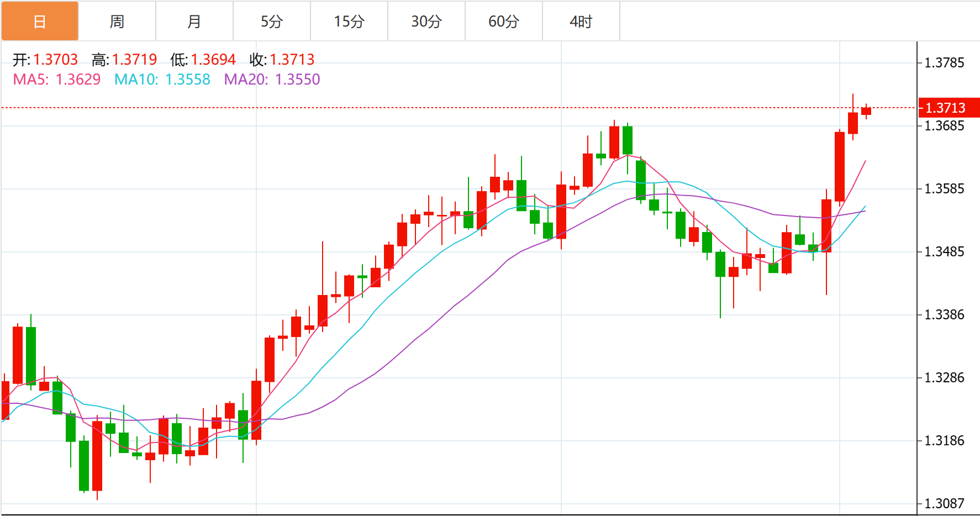Click the MA5: 1.3629 indicator label
The width and height of the screenshot is (980, 516).
[x=57, y=80]
